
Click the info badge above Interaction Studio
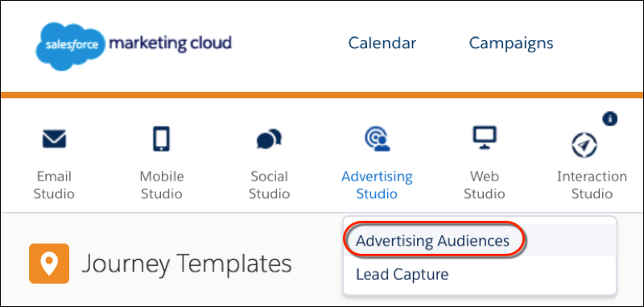coord(610,118)
